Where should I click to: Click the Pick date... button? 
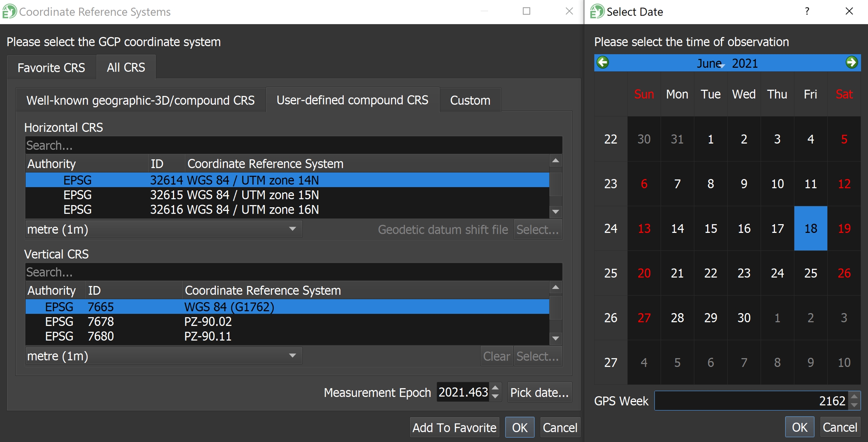point(539,392)
